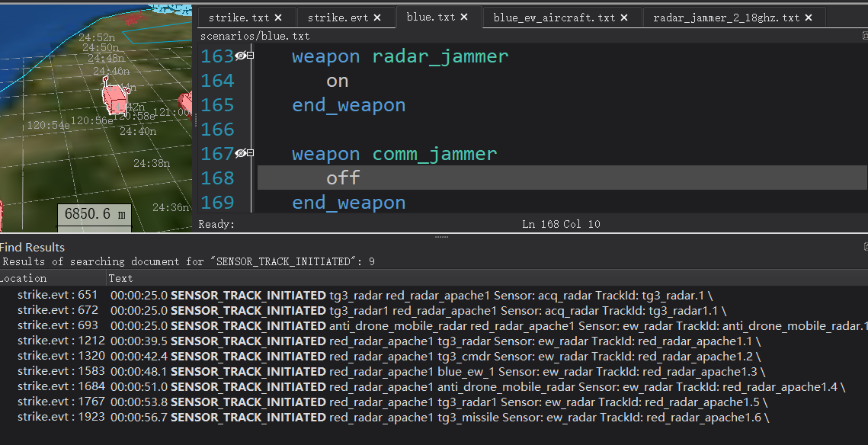Close the strike.evt tab
The image size is (868, 445).
coord(375,18)
